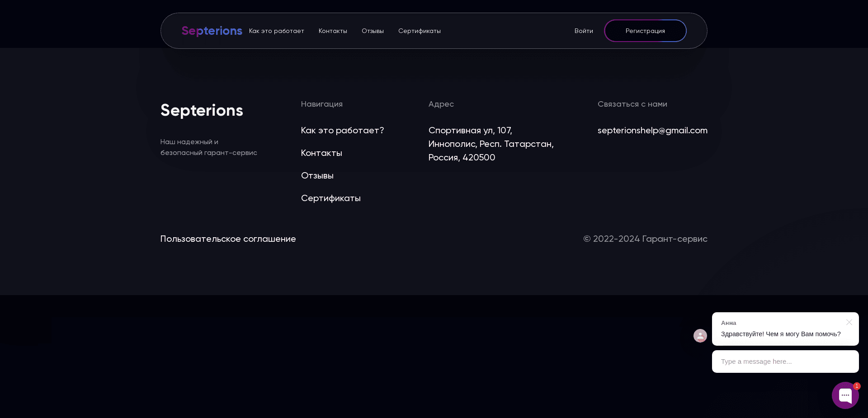Click the Septerions logo in the header
868x418 pixels.
coord(212,31)
